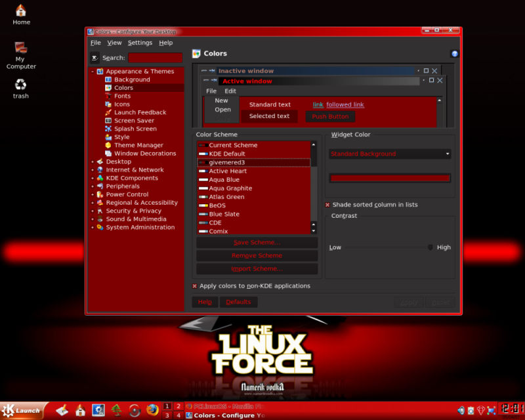Select the Blue Slate color scheme
This screenshot has height=420, width=525.
point(254,214)
